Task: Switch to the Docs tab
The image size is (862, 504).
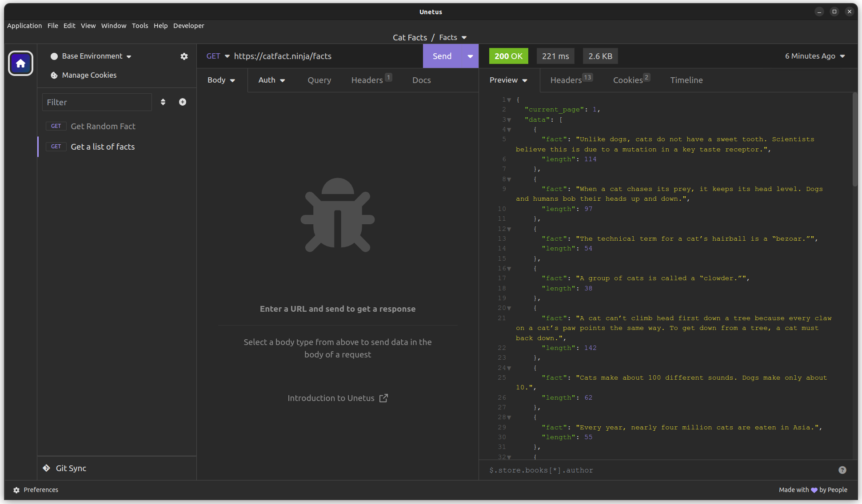Action: click(x=422, y=80)
